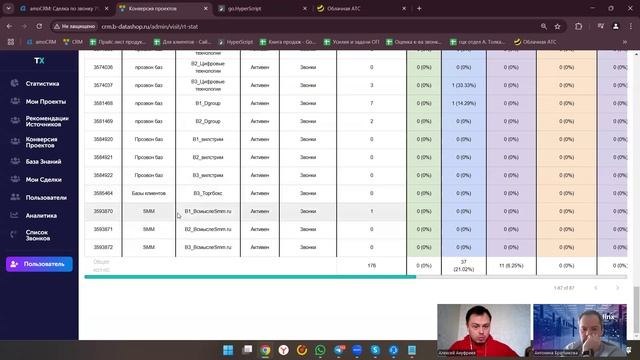
Task: Open the Windows Start menu
Action: click(x=228, y=350)
